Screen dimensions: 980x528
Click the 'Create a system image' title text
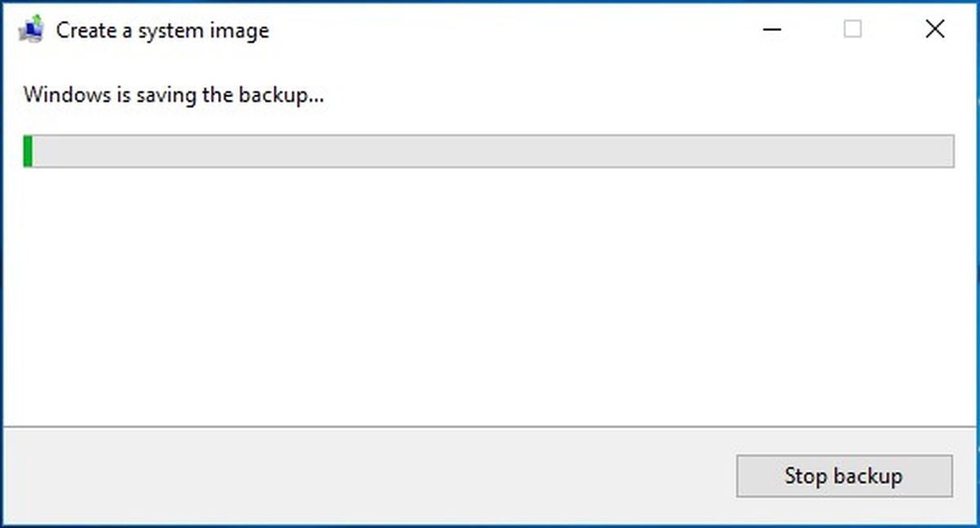click(163, 31)
